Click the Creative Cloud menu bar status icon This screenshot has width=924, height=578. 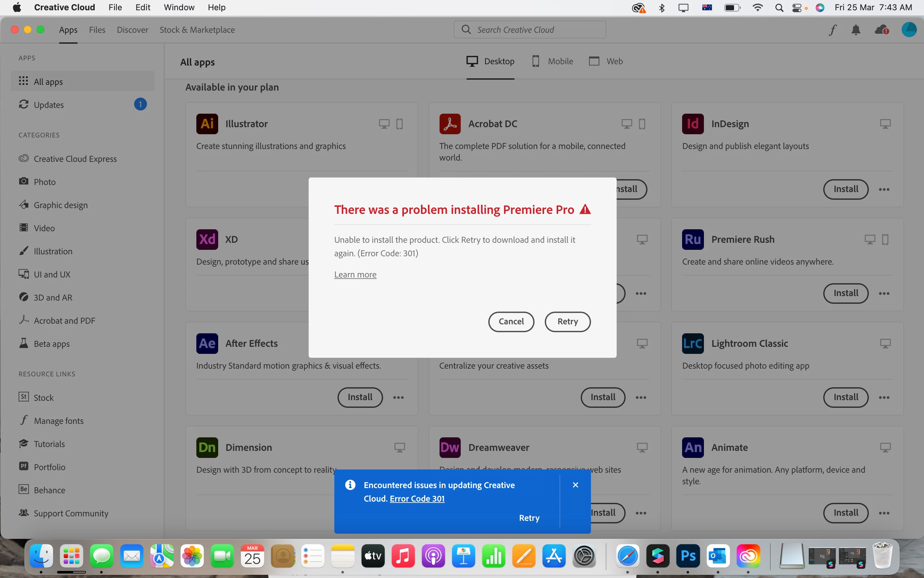(x=638, y=8)
